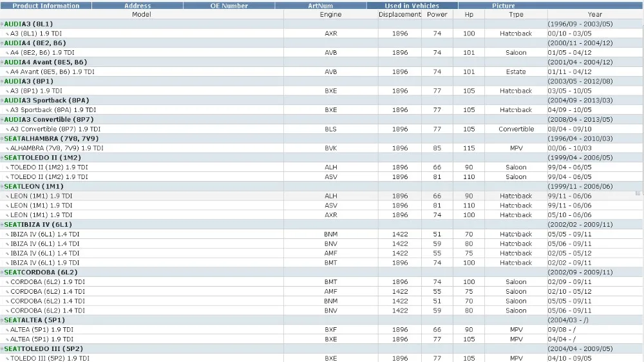Screen dimensions: 644x362
Task: Click the Convertible type cell
Action: click(x=516, y=129)
